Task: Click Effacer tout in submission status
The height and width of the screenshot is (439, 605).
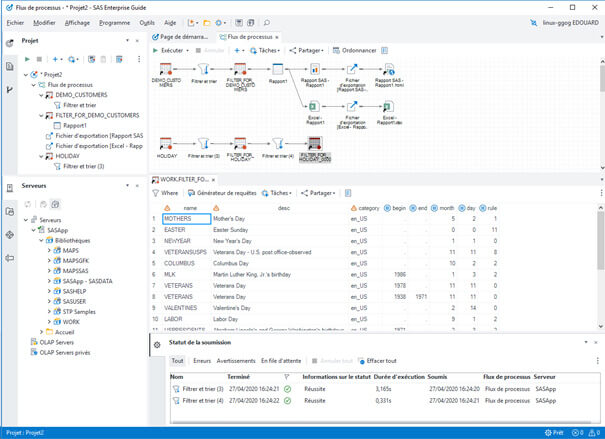Action: point(377,361)
